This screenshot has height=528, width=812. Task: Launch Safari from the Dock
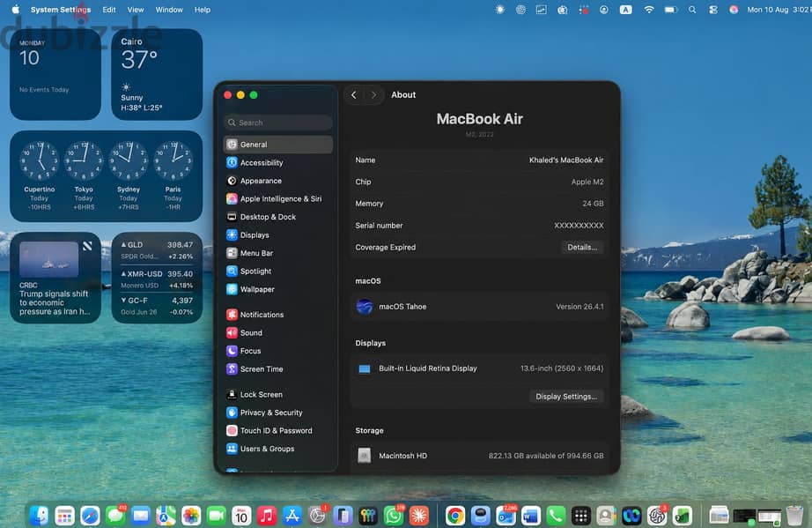click(90, 516)
